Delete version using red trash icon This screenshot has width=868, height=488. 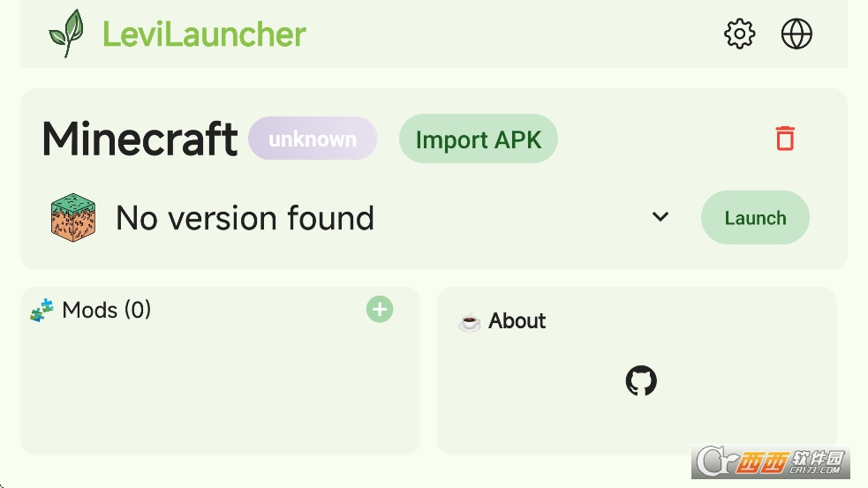coord(785,139)
